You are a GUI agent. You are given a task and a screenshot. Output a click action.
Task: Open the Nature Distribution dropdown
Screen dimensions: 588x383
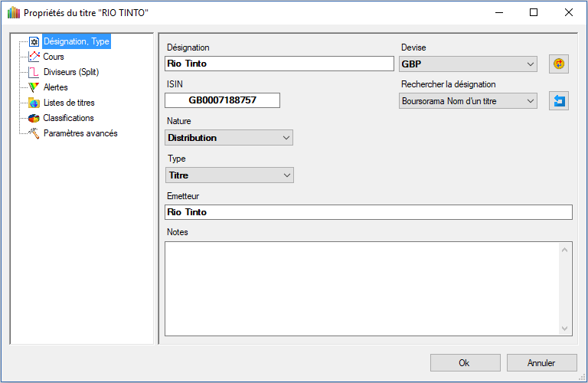[x=229, y=138]
